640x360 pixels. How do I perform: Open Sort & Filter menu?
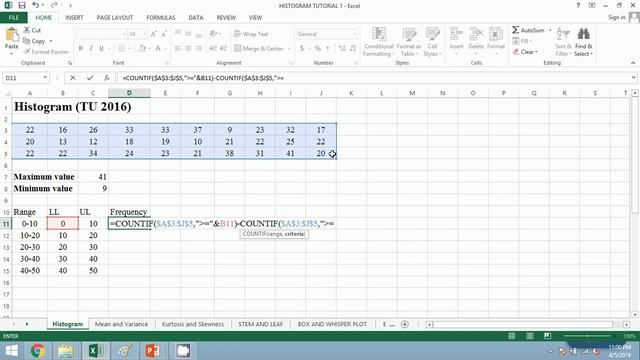click(x=563, y=42)
